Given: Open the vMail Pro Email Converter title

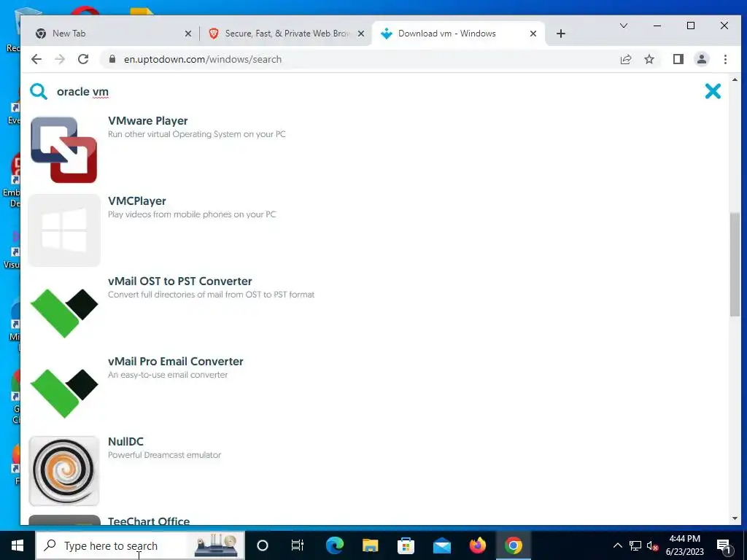Looking at the screenshot, I should click(175, 362).
